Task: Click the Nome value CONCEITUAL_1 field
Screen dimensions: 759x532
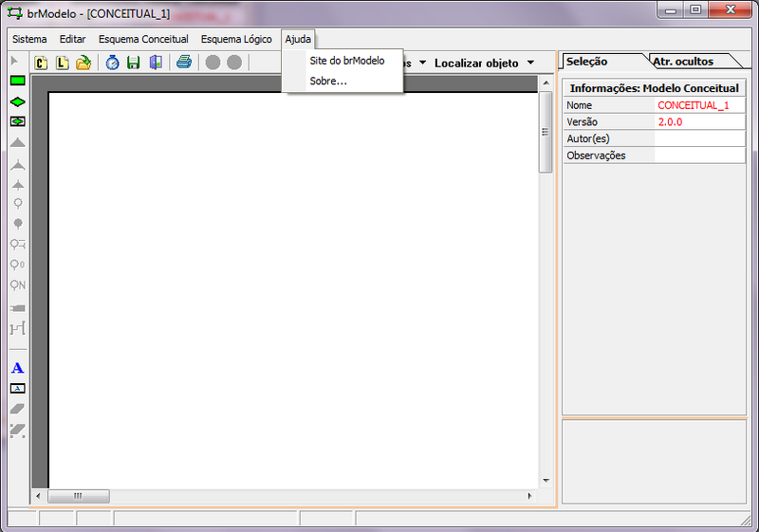Action: tap(699, 105)
